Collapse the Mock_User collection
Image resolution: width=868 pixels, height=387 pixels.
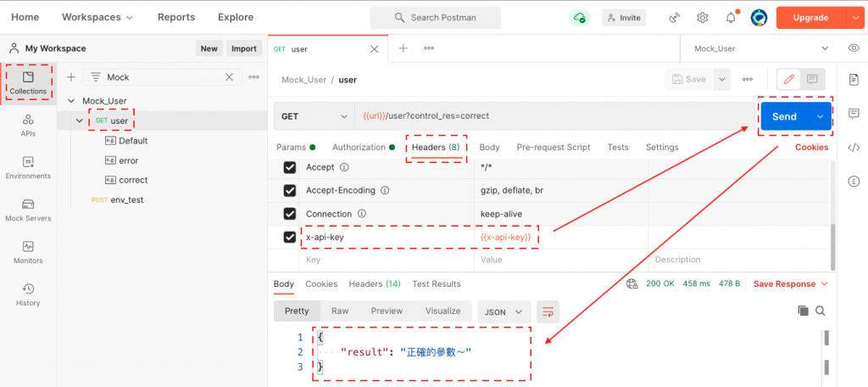[71, 101]
